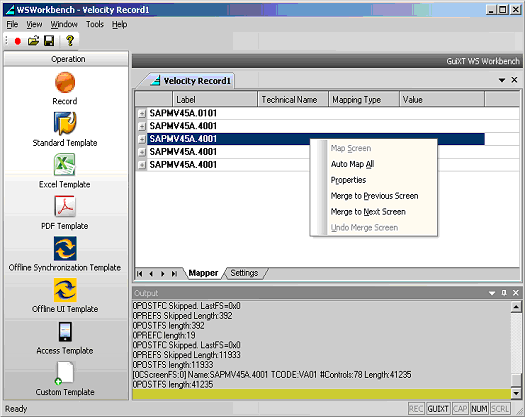Image resolution: width=527 pixels, height=419 pixels.
Task: Expand the SAPMV45A.0101 screen row
Action: [142, 114]
